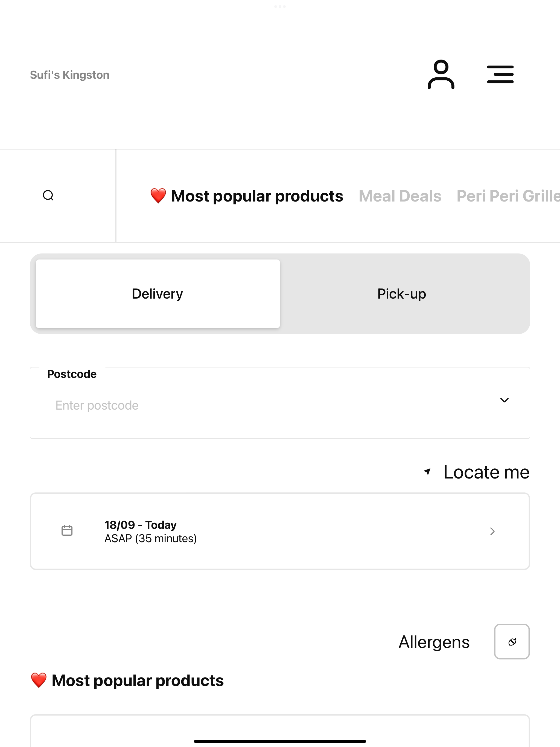Open the Peri Peri Grilled tab
560x747 pixels.
click(508, 196)
